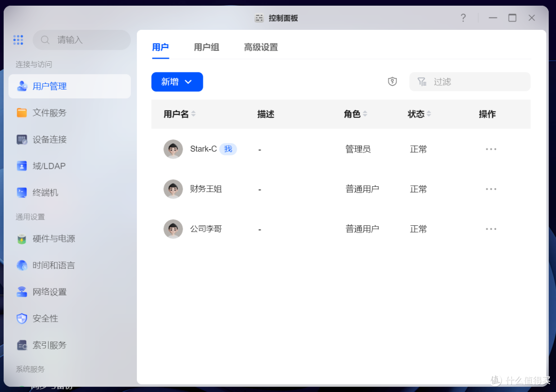Open 文件服务 in the sidebar
The image size is (556, 392).
point(69,113)
